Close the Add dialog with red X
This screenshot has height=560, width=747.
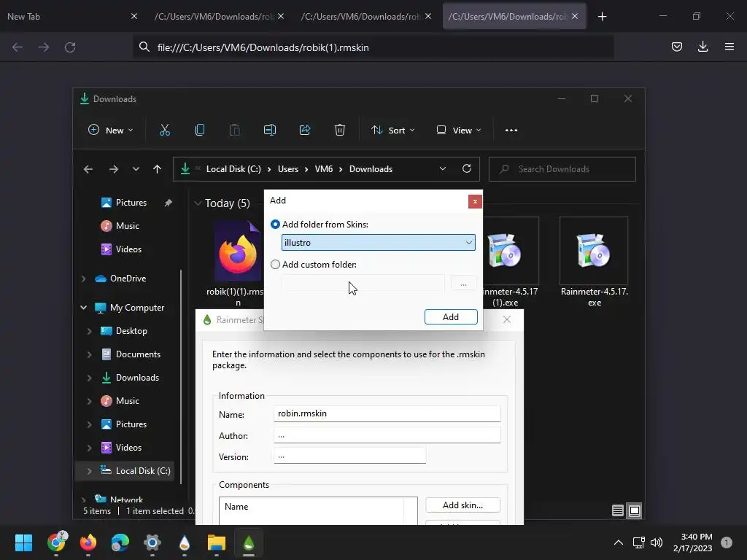(x=475, y=201)
